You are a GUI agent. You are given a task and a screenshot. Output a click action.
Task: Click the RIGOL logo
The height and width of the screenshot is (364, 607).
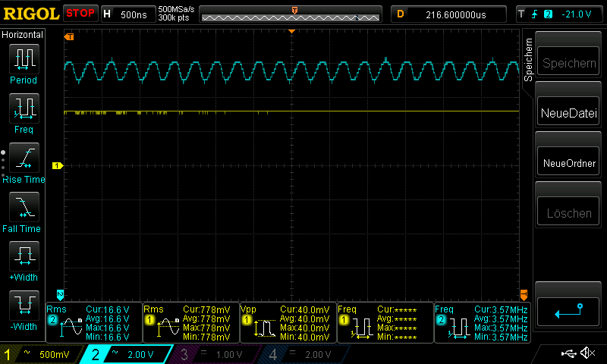pyautogui.click(x=31, y=14)
